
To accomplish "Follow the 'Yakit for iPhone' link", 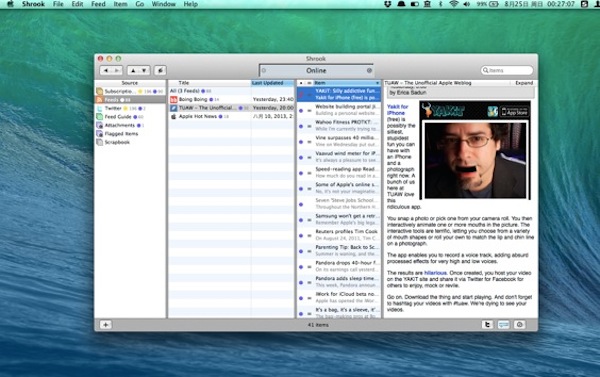I will coord(397,110).
